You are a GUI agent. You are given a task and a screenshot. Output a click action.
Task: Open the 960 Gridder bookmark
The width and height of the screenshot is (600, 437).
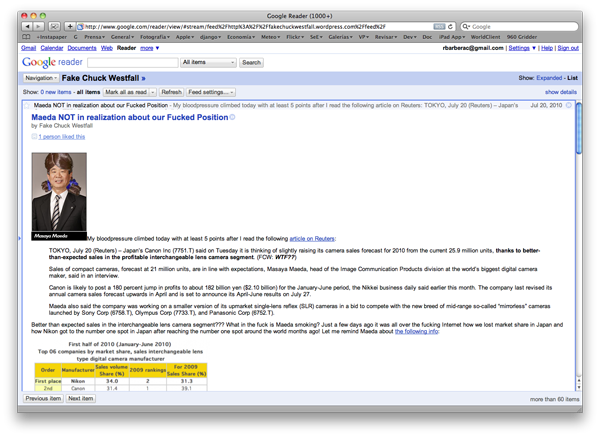tap(522, 37)
